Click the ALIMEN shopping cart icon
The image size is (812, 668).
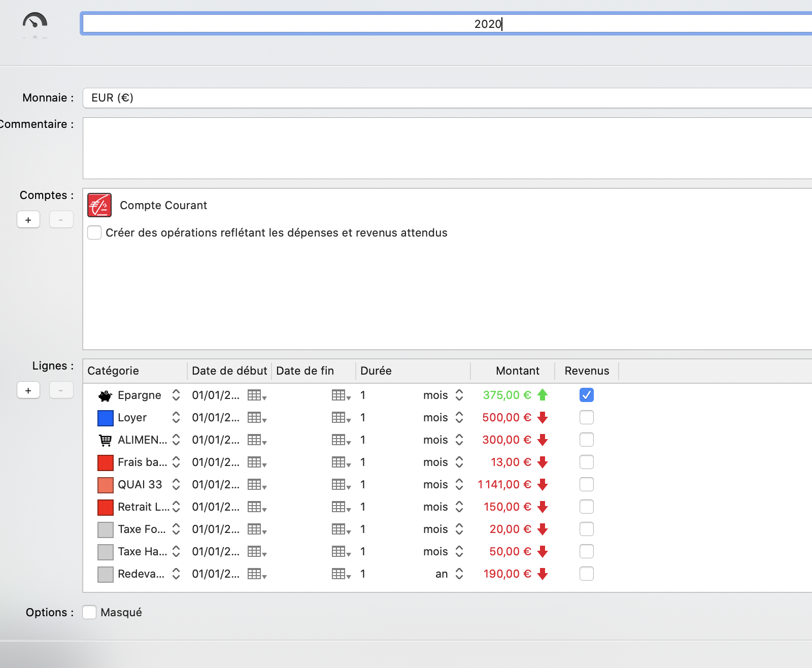click(105, 440)
